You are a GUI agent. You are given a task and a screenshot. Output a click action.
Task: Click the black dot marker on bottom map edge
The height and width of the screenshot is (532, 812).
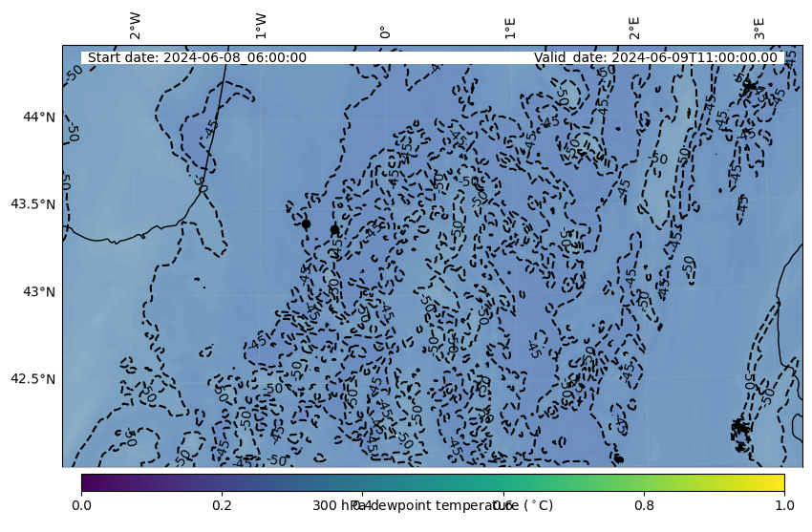tap(619, 459)
